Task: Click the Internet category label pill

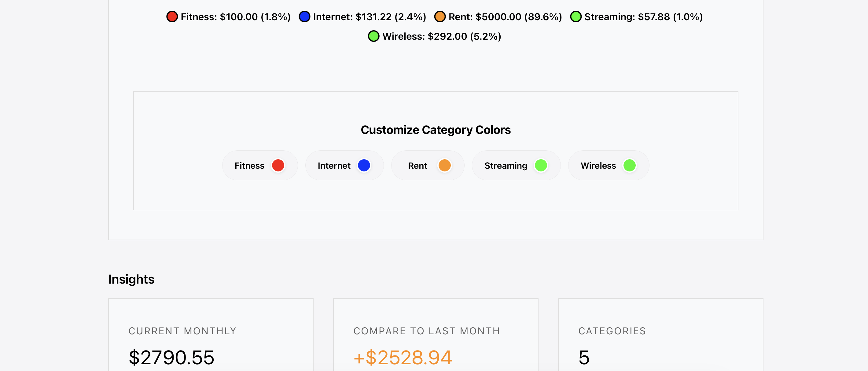Action: 334,166
